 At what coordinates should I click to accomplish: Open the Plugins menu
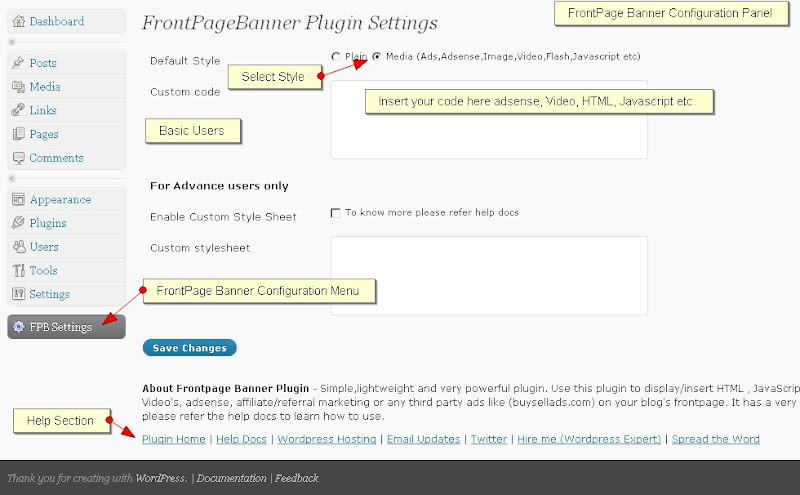[x=66, y=223]
